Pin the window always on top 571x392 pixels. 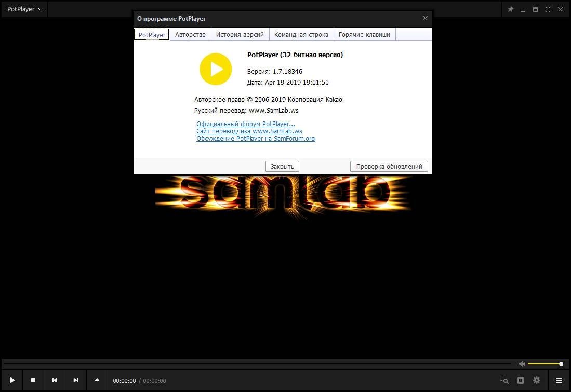(511, 9)
